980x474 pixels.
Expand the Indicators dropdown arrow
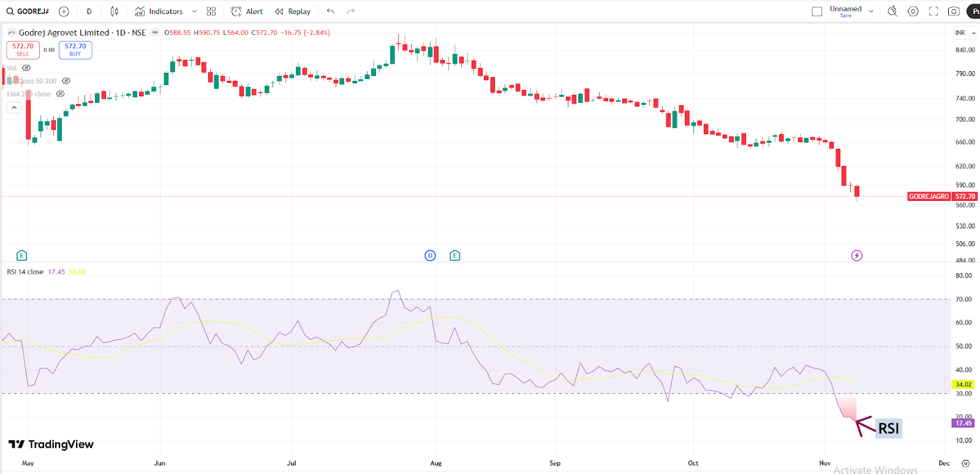[195, 11]
